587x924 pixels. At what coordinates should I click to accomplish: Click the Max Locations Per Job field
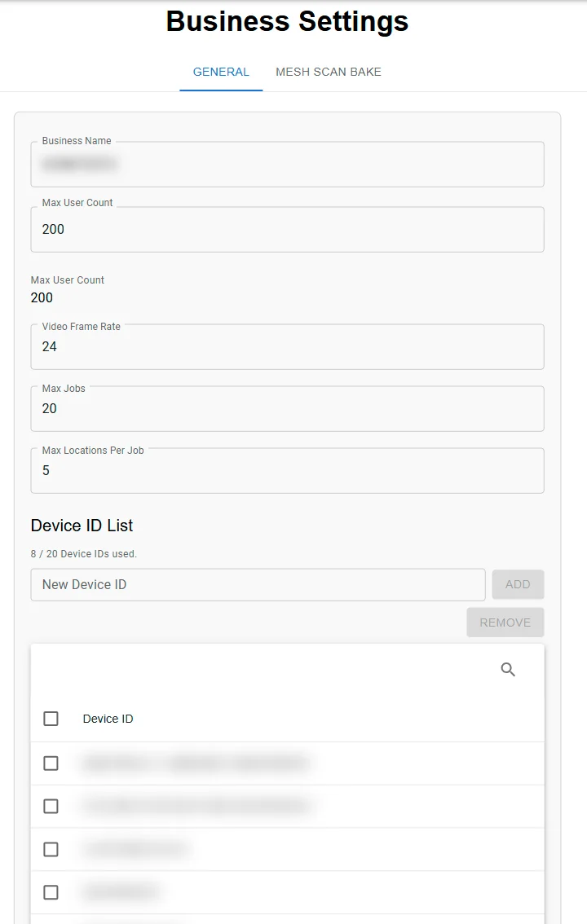287,470
